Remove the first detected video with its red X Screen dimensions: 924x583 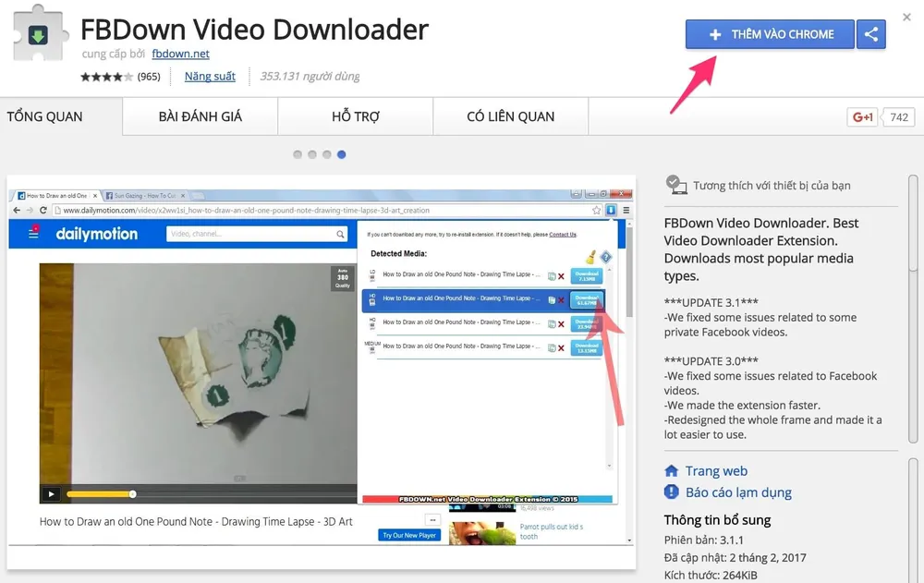561,275
